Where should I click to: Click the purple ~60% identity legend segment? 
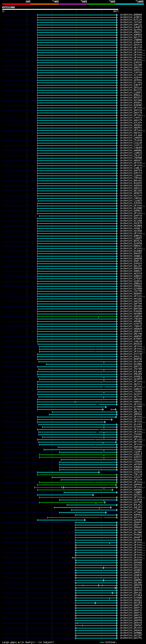tap(73, 4)
